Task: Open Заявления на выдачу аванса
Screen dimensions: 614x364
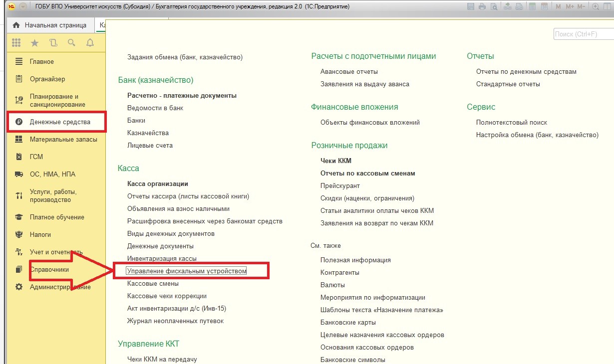Action: (365, 84)
